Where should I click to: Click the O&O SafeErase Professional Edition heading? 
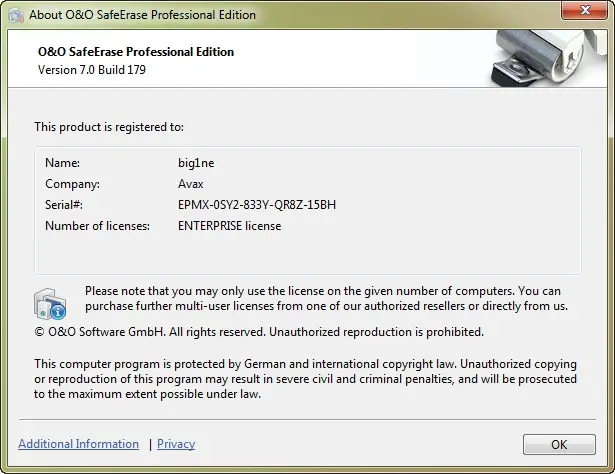pyautogui.click(x=136, y=52)
